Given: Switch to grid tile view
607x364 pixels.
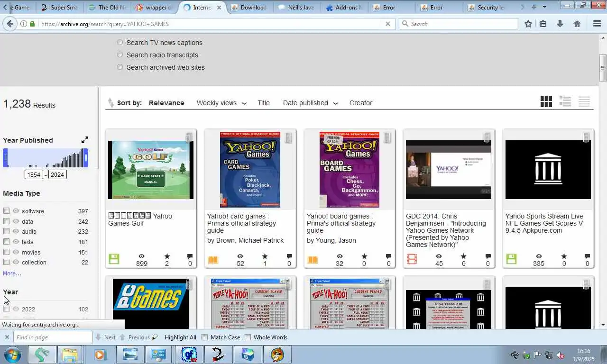Looking at the screenshot, I should pyautogui.click(x=546, y=101).
